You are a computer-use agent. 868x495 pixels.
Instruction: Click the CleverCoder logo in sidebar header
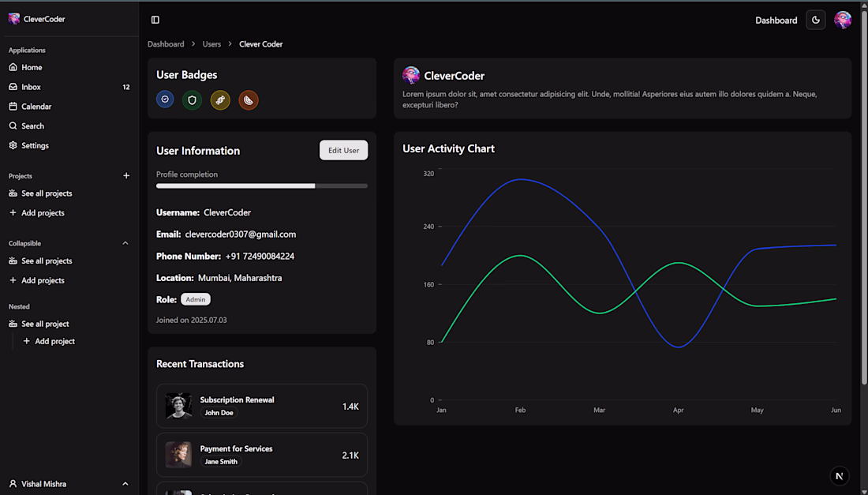pyautogui.click(x=14, y=19)
